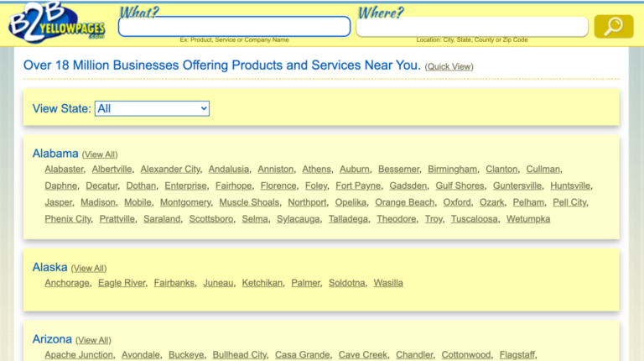
Task: Open the Quick View link
Action: click(x=449, y=66)
